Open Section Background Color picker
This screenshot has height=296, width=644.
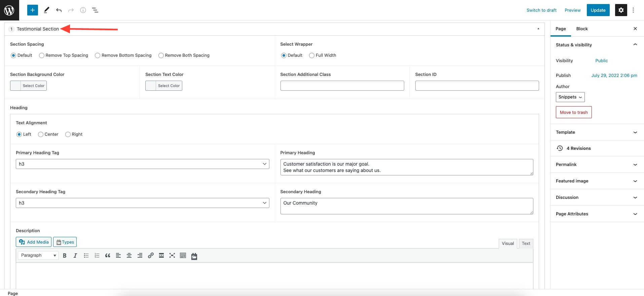coord(28,86)
